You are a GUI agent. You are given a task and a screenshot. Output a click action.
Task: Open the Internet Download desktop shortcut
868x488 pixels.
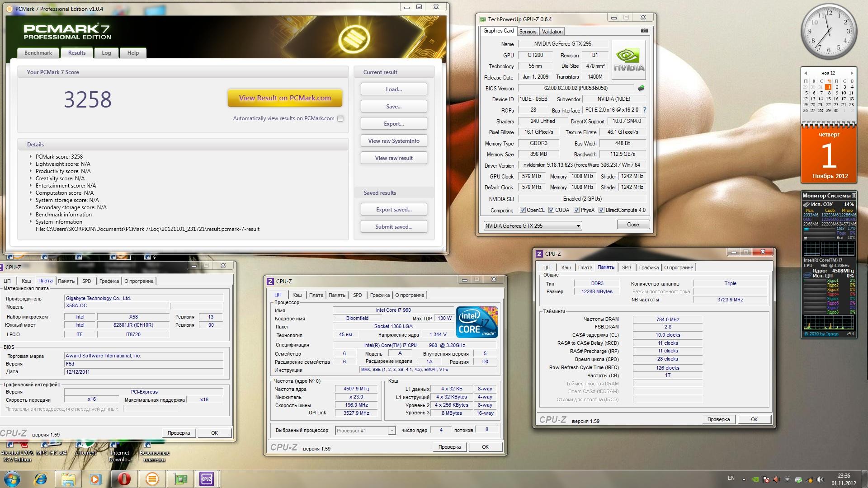pos(120,452)
